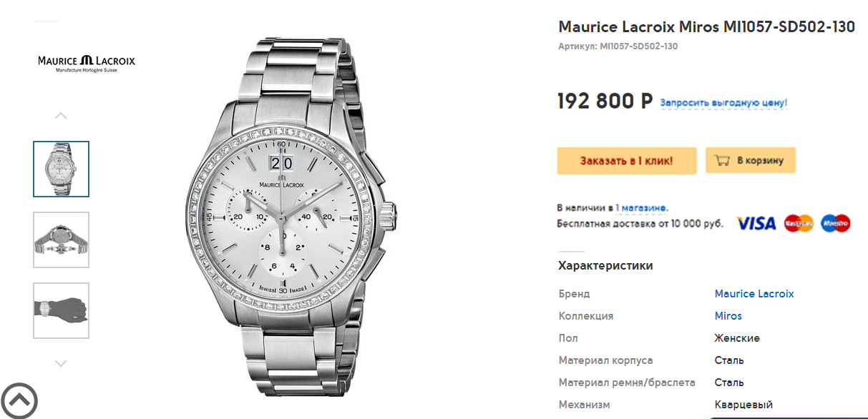Open the Maurice Lacroix brand link
The height and width of the screenshot is (419, 868).
click(x=754, y=294)
